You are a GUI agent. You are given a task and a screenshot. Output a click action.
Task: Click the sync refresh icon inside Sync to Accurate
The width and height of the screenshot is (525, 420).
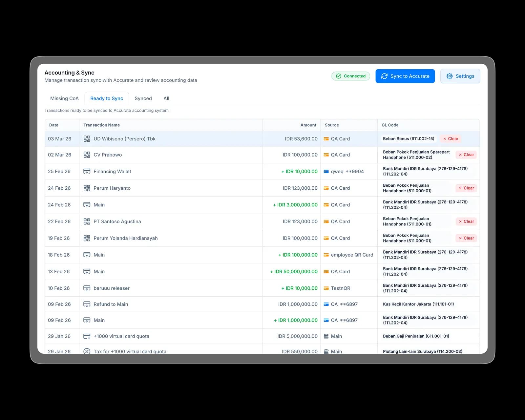coord(384,76)
